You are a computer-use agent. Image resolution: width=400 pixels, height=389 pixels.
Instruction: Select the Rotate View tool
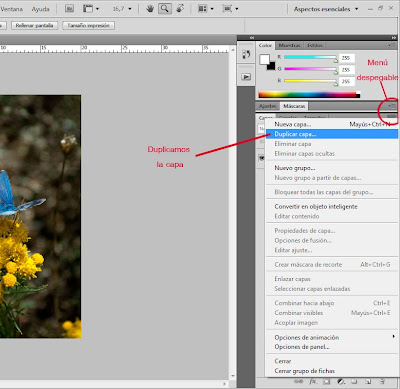click(x=180, y=9)
